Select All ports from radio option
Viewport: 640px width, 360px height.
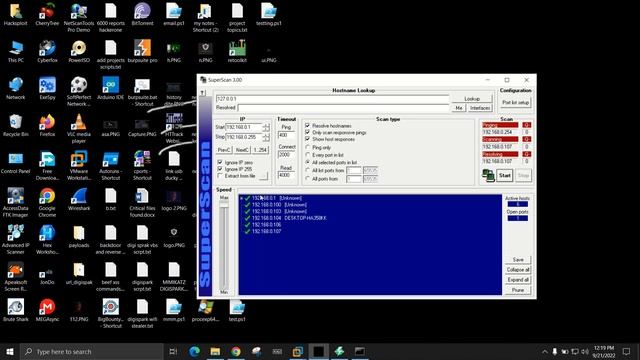pyautogui.click(x=308, y=179)
